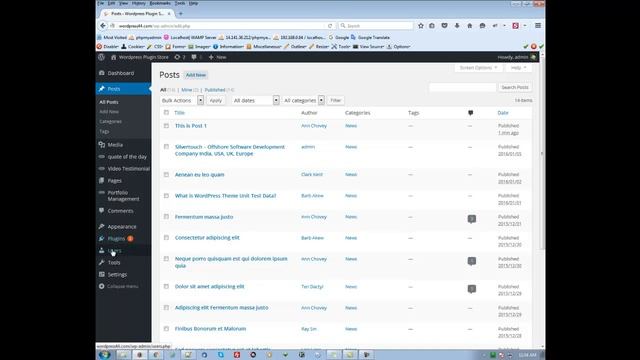Check the box for Aenean eu leo quam

tap(166, 175)
